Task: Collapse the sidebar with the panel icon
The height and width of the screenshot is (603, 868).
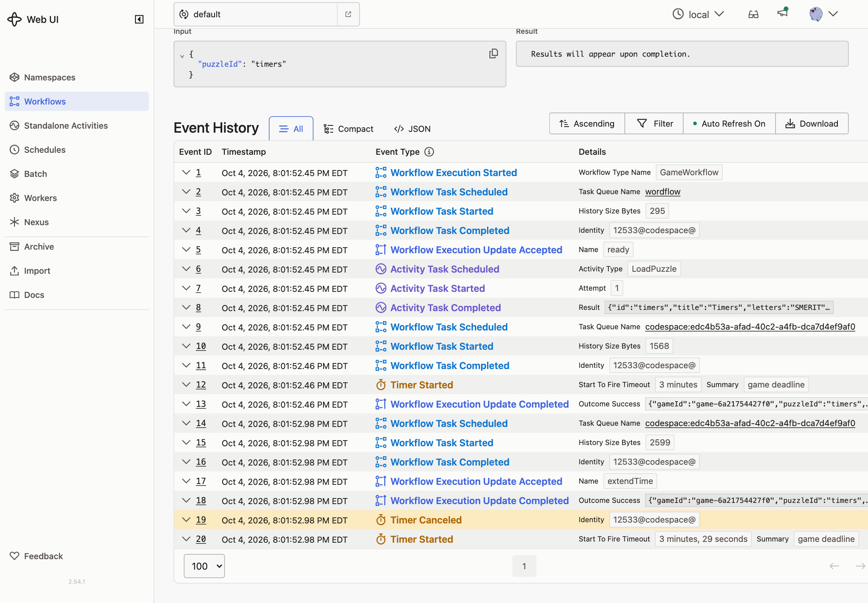Action: coord(139,19)
